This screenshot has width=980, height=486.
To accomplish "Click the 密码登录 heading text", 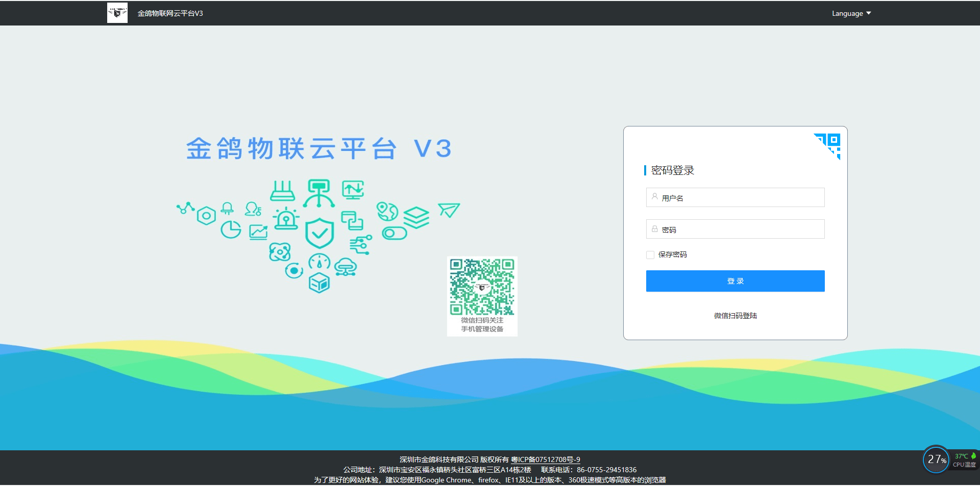I will 672,170.
